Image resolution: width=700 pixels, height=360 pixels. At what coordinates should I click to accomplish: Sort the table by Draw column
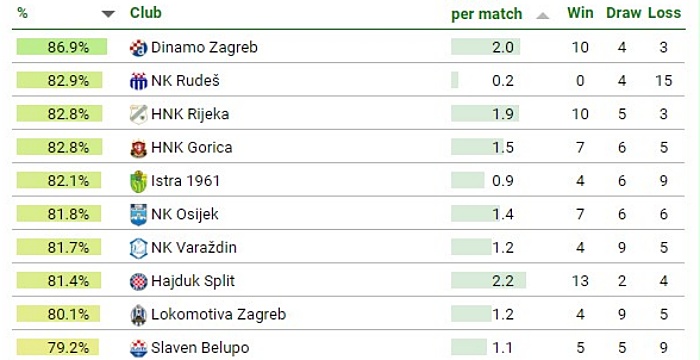click(624, 13)
